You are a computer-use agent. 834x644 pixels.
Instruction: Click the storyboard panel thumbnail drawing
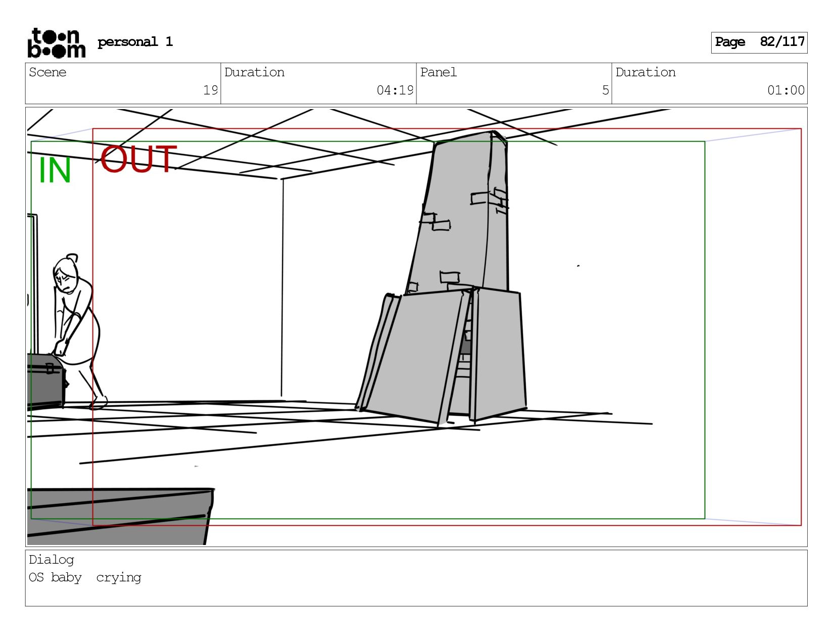click(416, 327)
